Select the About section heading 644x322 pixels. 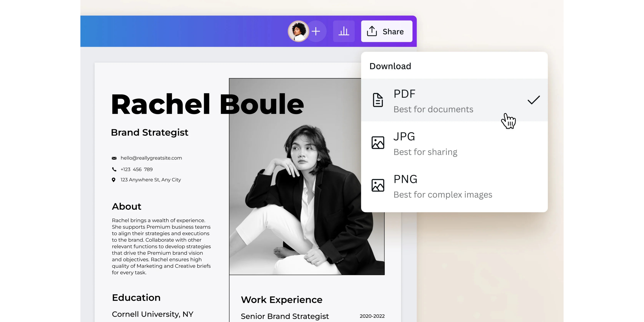coord(126,206)
